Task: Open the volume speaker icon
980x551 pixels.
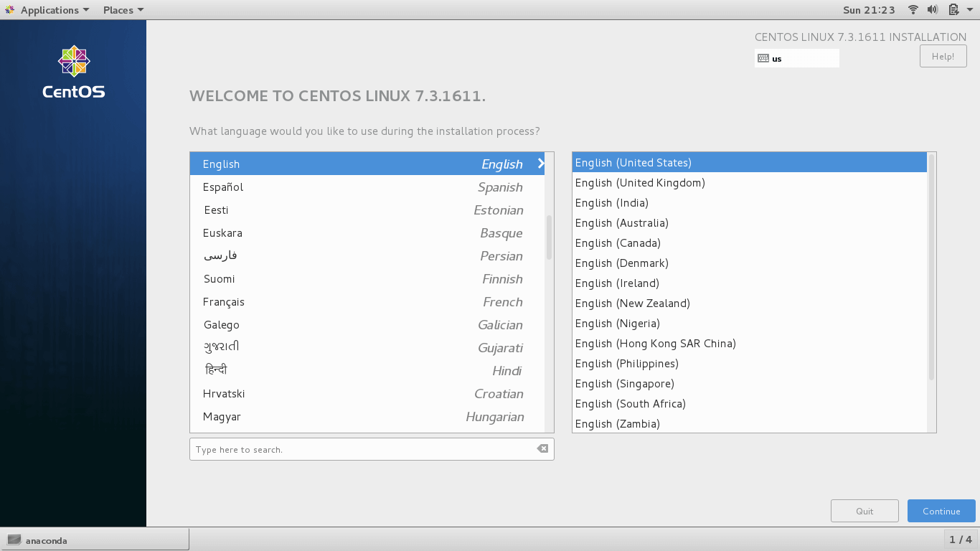Action: (x=933, y=10)
